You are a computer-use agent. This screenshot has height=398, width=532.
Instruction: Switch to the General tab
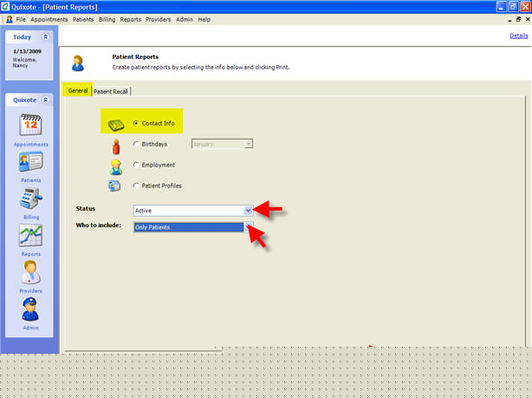[78, 91]
